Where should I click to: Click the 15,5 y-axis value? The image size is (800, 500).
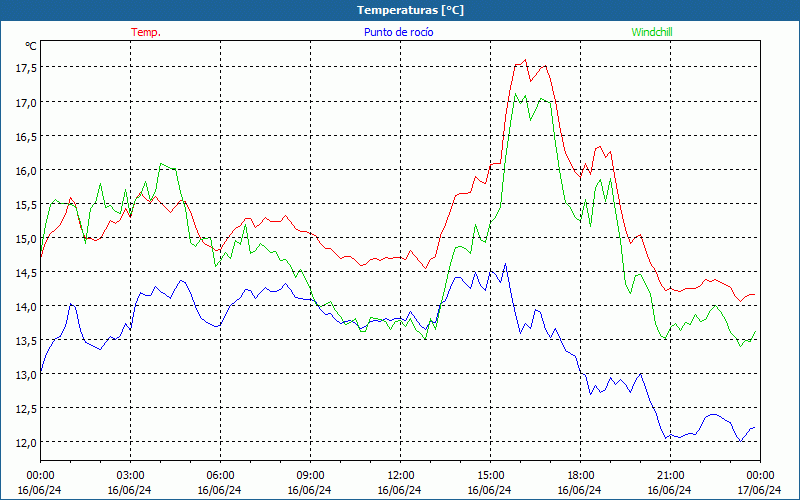tap(26, 205)
